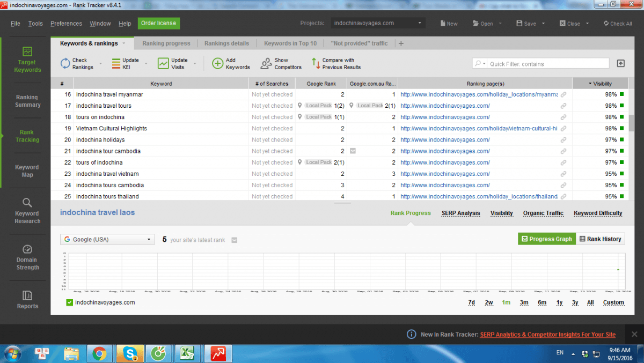Click the Quick Filter input field

pyautogui.click(x=548, y=64)
